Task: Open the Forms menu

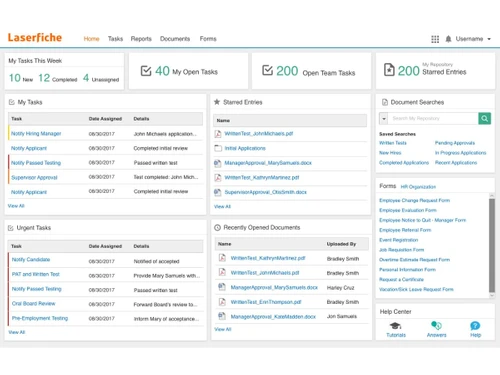Action: tap(208, 39)
